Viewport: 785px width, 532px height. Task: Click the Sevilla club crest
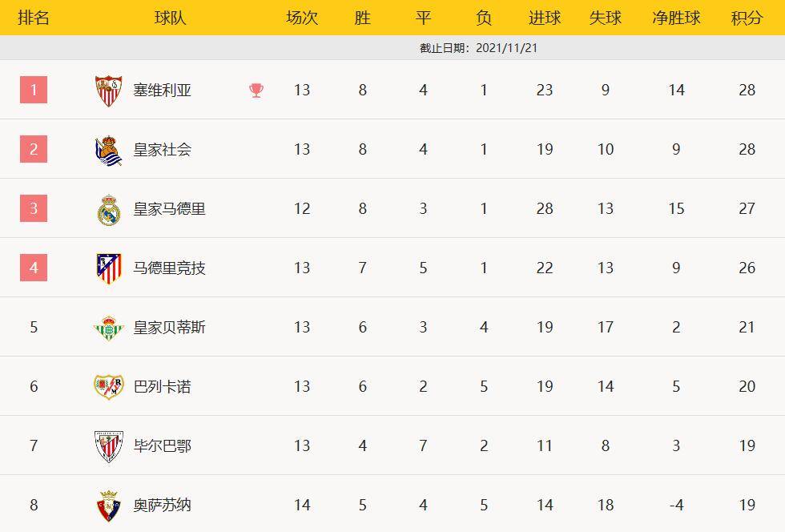pos(109,91)
